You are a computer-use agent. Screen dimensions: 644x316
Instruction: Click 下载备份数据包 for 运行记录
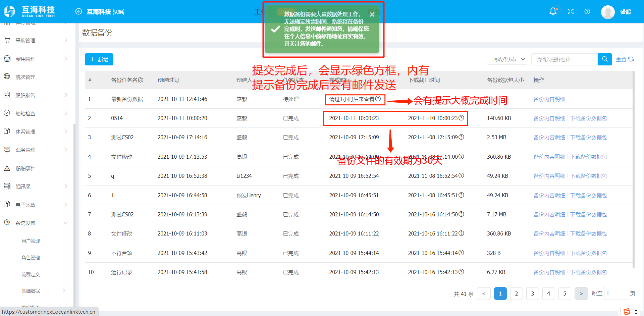point(589,272)
